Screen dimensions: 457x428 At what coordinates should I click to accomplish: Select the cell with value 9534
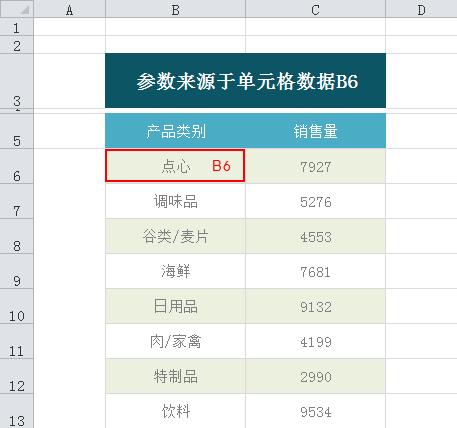[x=315, y=411]
